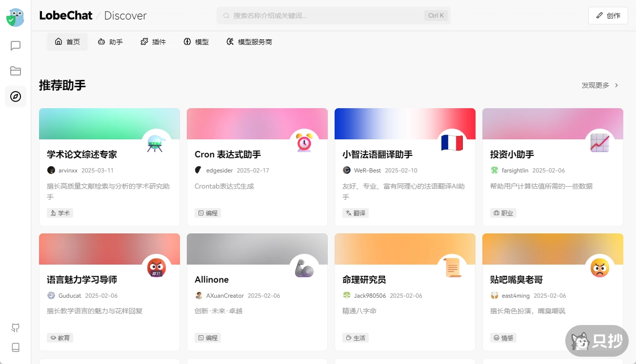Image resolution: width=636 pixels, height=364 pixels.
Task: Click the magnifier icon in the search bar
Action: (225, 16)
